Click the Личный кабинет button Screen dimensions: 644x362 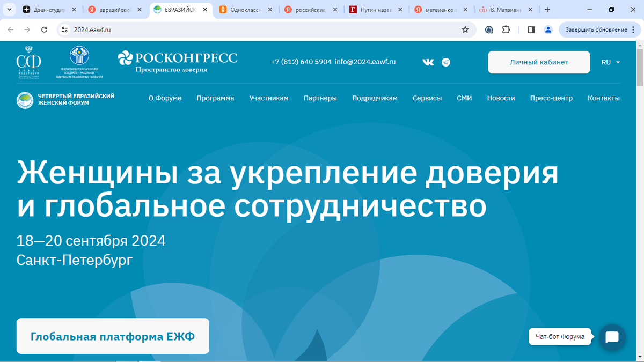click(539, 62)
